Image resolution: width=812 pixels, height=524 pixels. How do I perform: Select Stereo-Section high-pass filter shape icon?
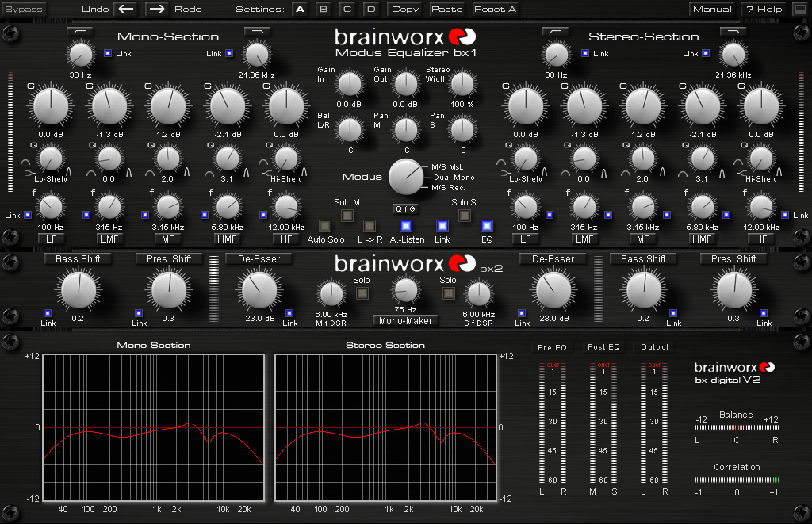pos(556,32)
